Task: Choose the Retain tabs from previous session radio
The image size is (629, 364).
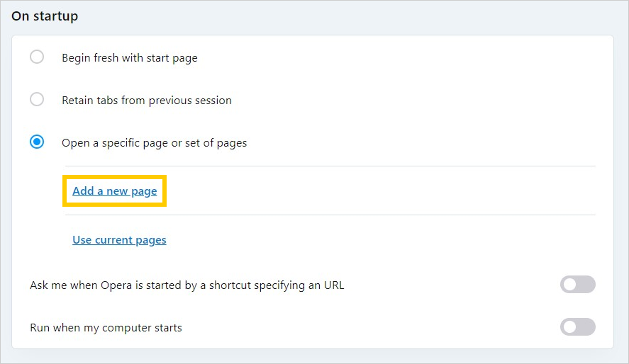Action: pyautogui.click(x=37, y=100)
